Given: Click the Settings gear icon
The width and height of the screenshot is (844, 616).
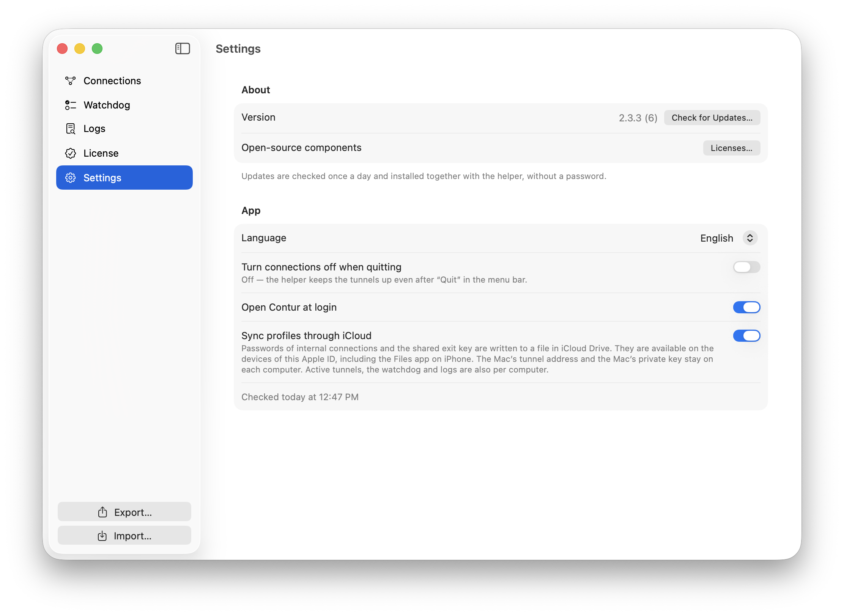Looking at the screenshot, I should [x=71, y=178].
